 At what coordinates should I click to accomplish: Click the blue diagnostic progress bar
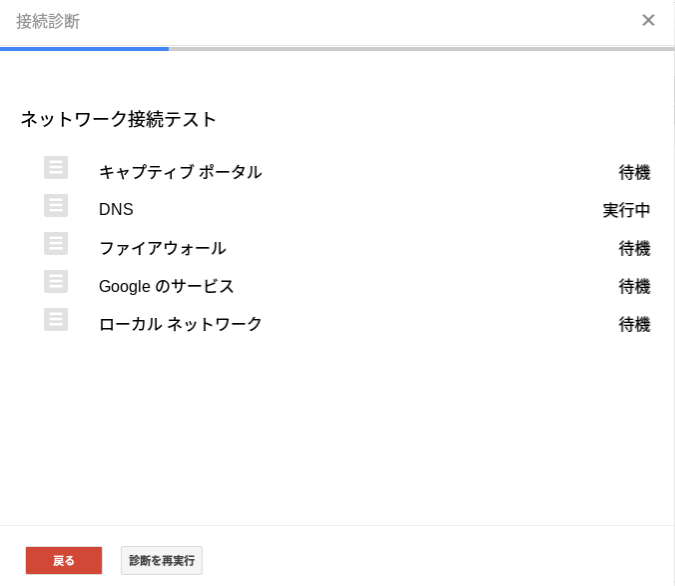click(84, 49)
